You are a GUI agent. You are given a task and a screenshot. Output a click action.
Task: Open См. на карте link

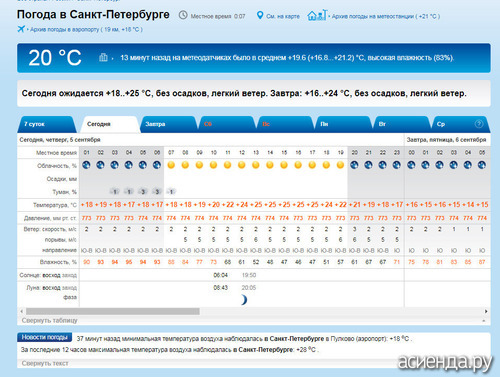pyautogui.click(x=283, y=16)
